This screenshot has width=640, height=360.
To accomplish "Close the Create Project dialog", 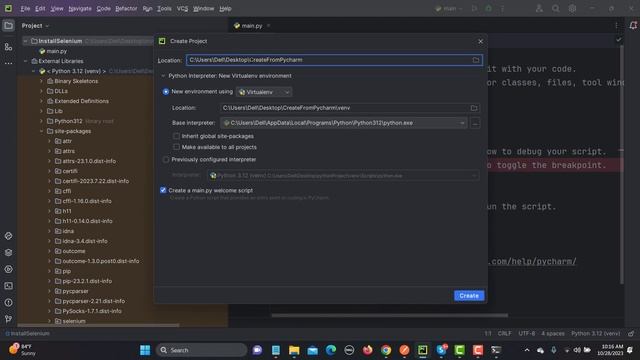I will point(480,41).
